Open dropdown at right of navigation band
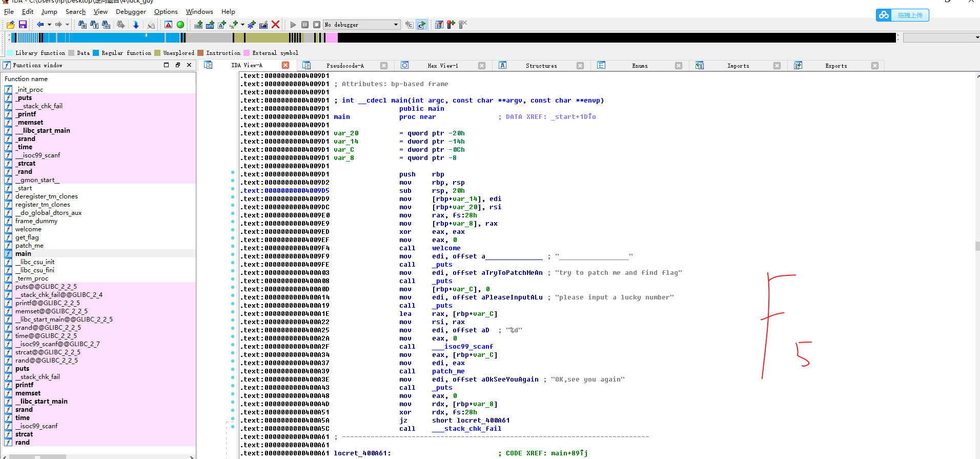The height and width of the screenshot is (459, 980). [x=977, y=37]
